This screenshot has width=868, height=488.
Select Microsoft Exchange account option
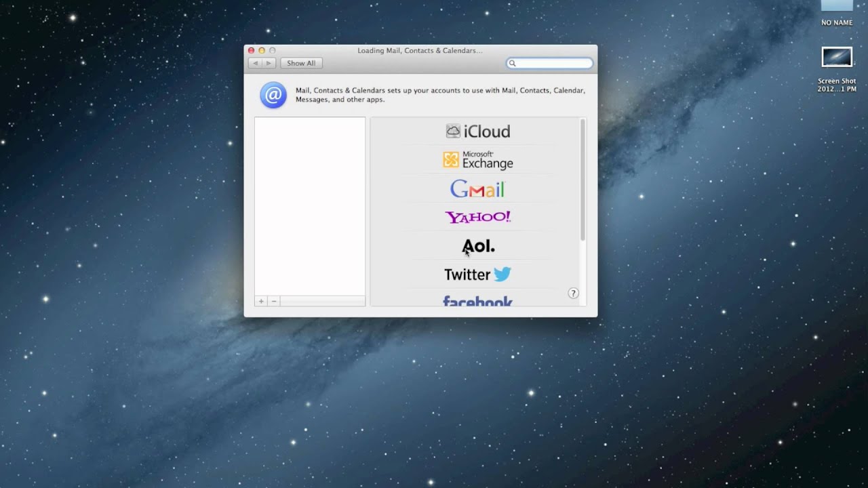point(477,160)
